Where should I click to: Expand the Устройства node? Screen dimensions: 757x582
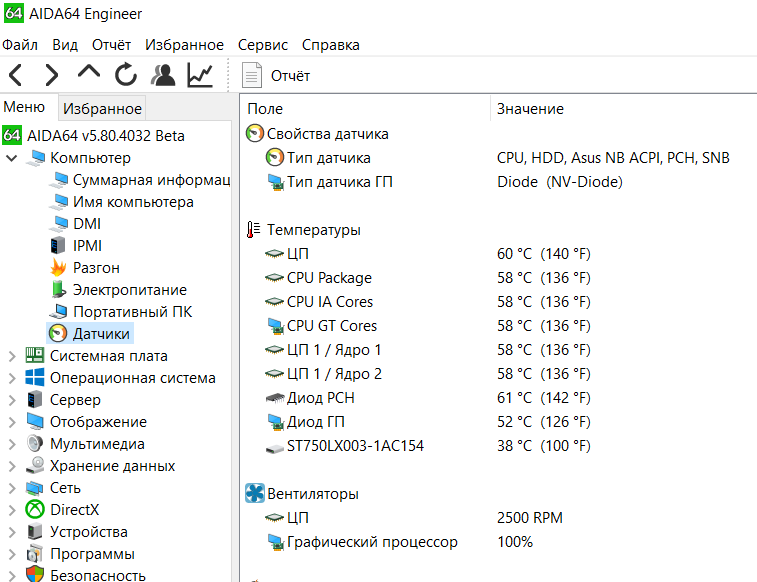tap(12, 532)
